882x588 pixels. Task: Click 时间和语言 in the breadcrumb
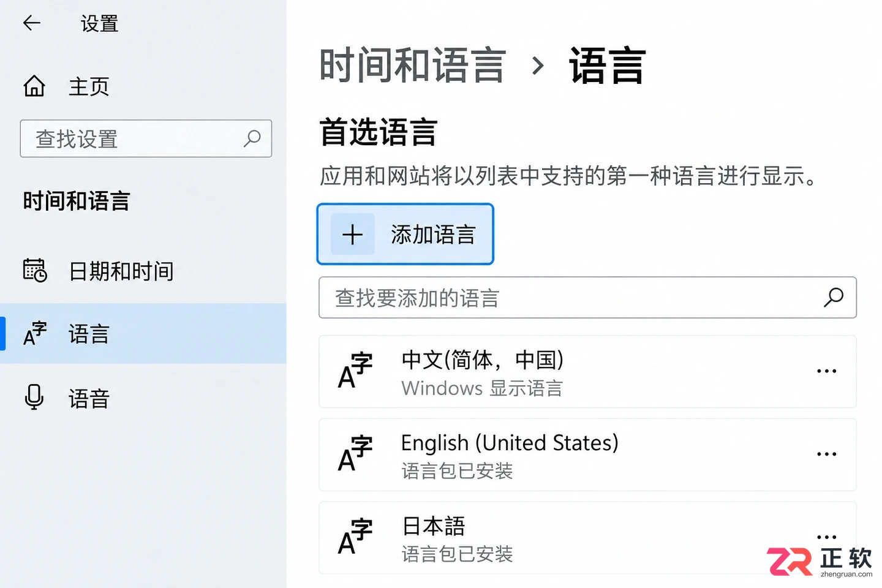[x=412, y=66]
